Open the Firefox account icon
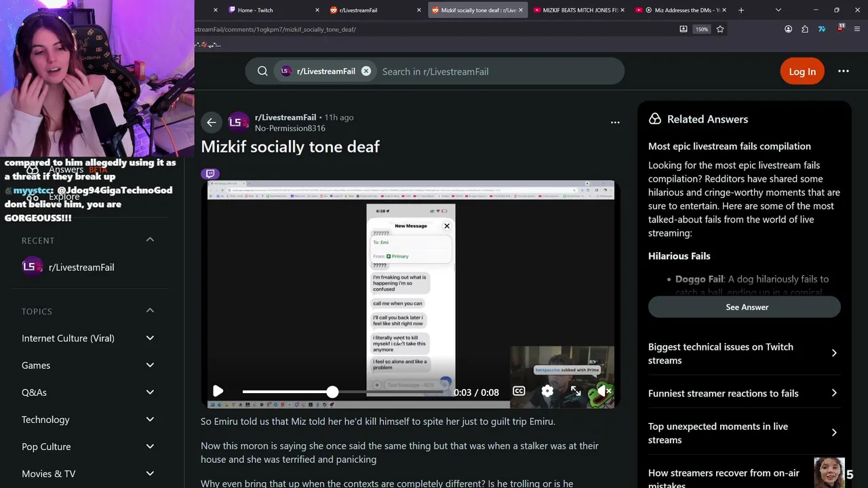This screenshot has height=488, width=868. pos(788,29)
